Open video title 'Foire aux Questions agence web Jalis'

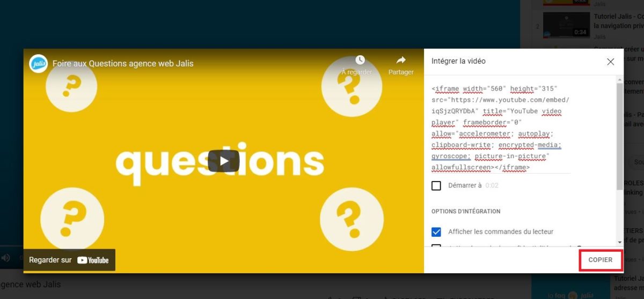click(123, 63)
